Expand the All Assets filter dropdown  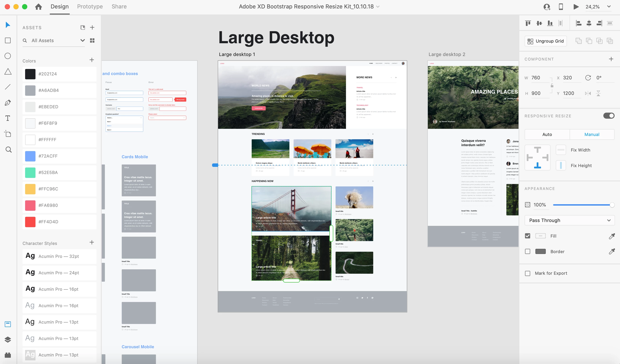point(82,41)
